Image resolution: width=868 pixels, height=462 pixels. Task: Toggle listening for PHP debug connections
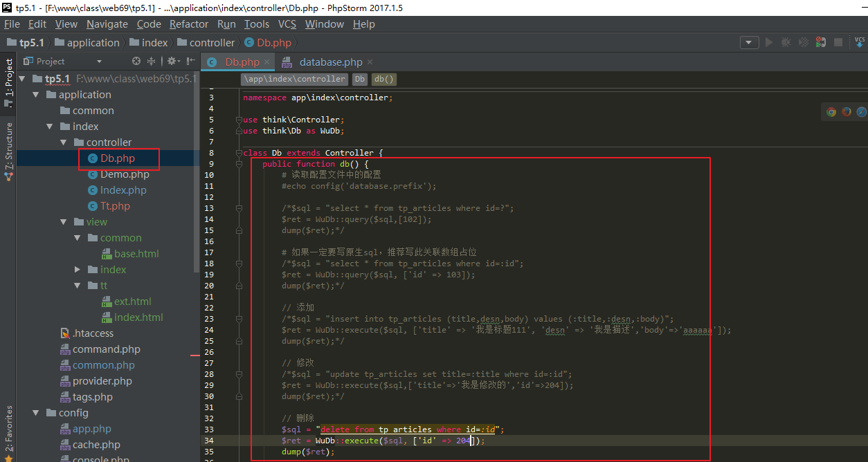(x=820, y=42)
